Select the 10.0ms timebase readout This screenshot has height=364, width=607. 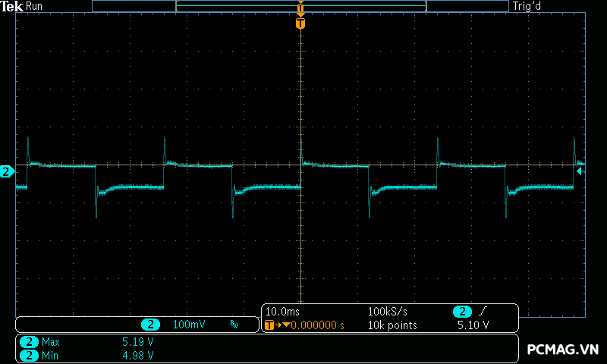281,312
